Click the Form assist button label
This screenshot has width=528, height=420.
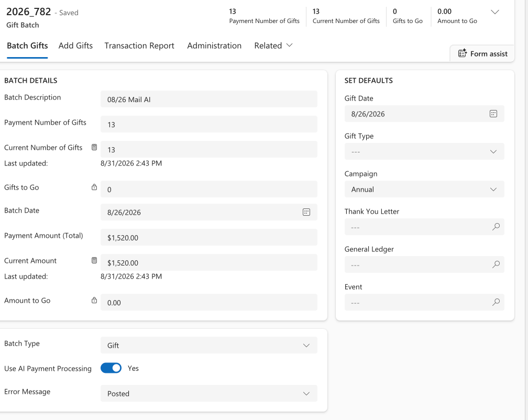tap(489, 54)
